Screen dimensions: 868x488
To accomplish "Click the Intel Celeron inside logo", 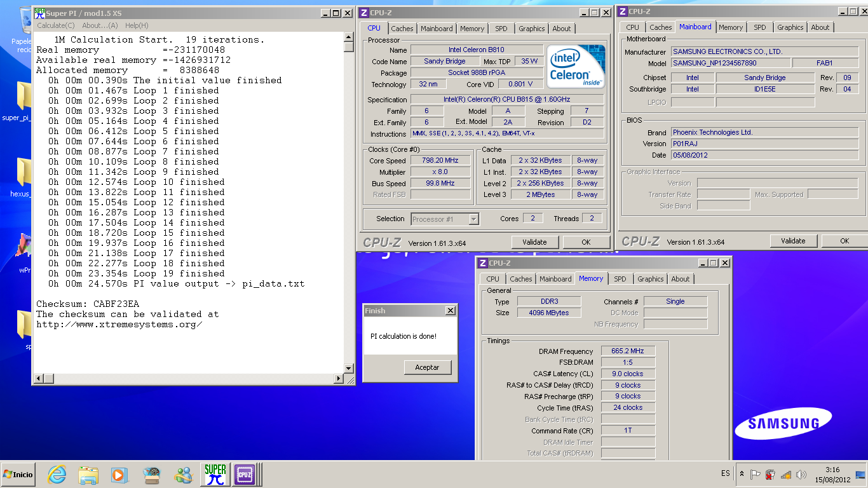I will click(576, 66).
